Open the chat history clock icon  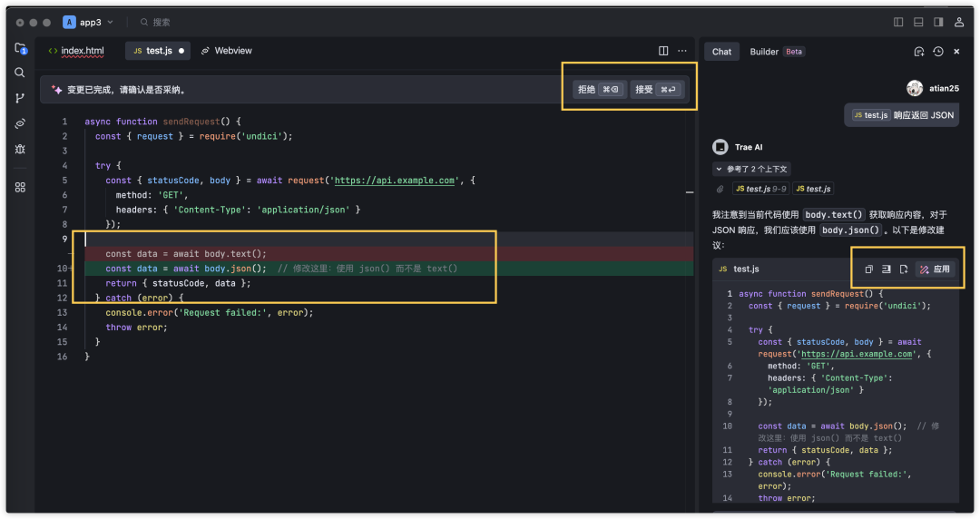[938, 52]
